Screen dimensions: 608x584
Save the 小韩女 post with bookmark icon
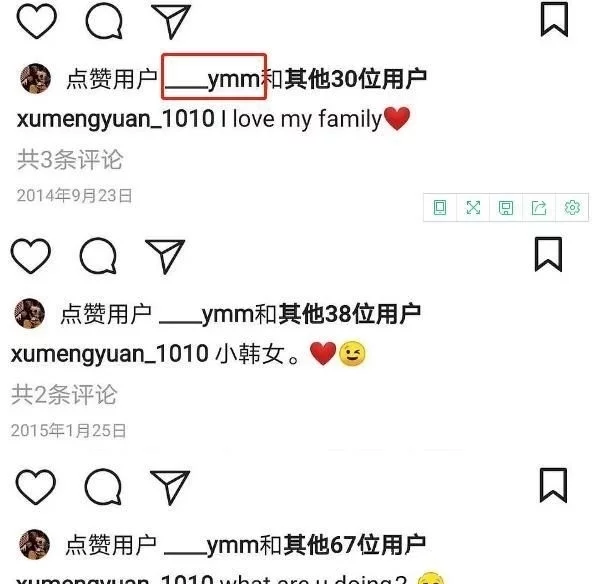pyautogui.click(x=548, y=254)
